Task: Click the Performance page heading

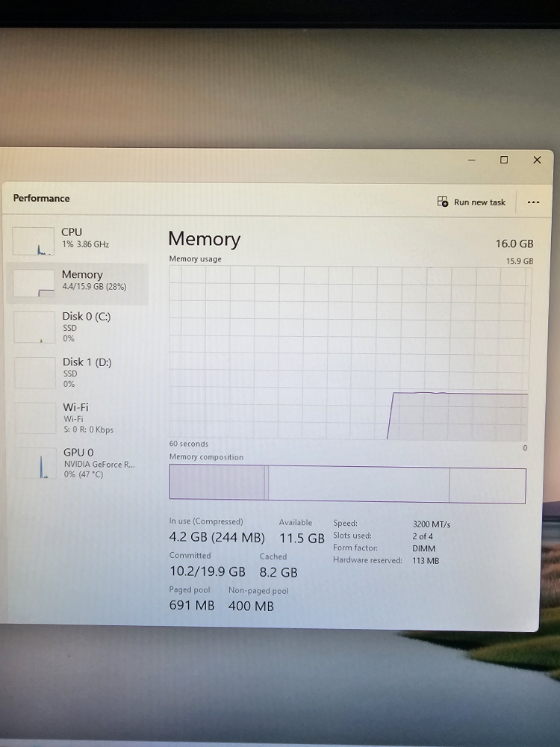Action: point(41,198)
